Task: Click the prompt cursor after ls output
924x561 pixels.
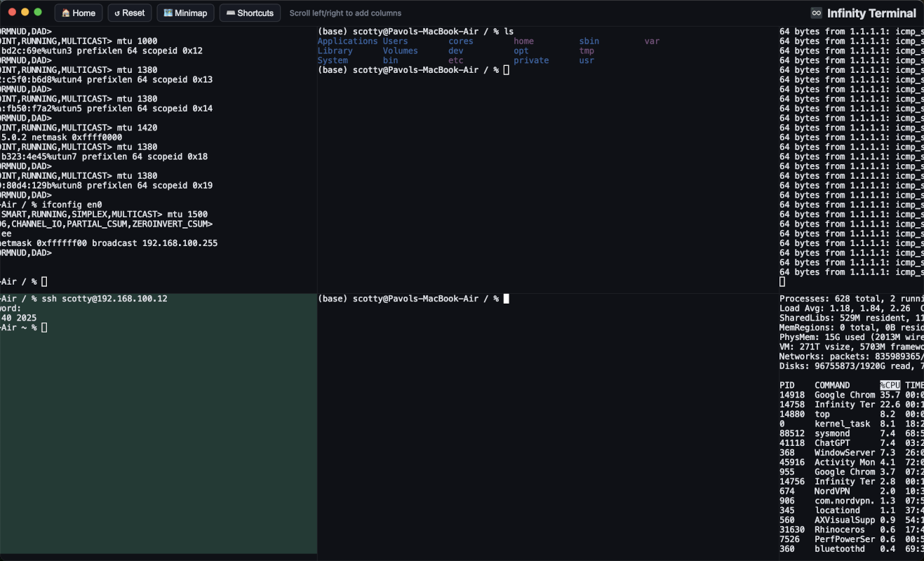Action: point(506,70)
